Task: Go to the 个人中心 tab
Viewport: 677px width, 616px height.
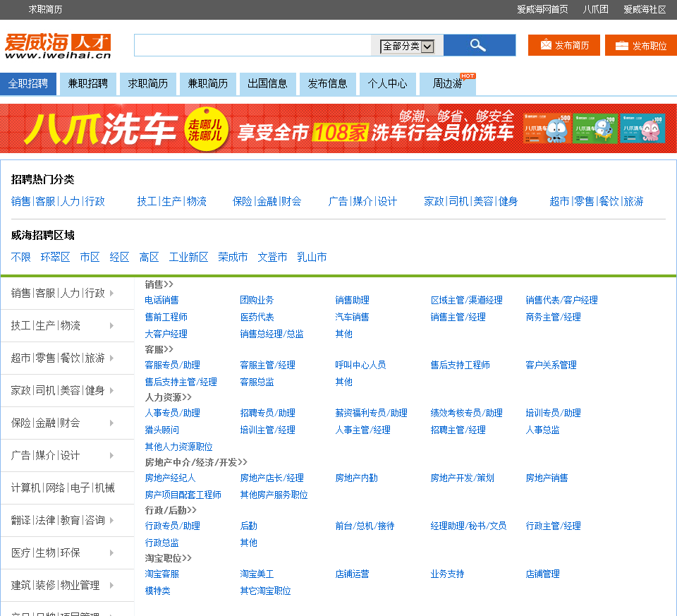Action: pyautogui.click(x=388, y=83)
